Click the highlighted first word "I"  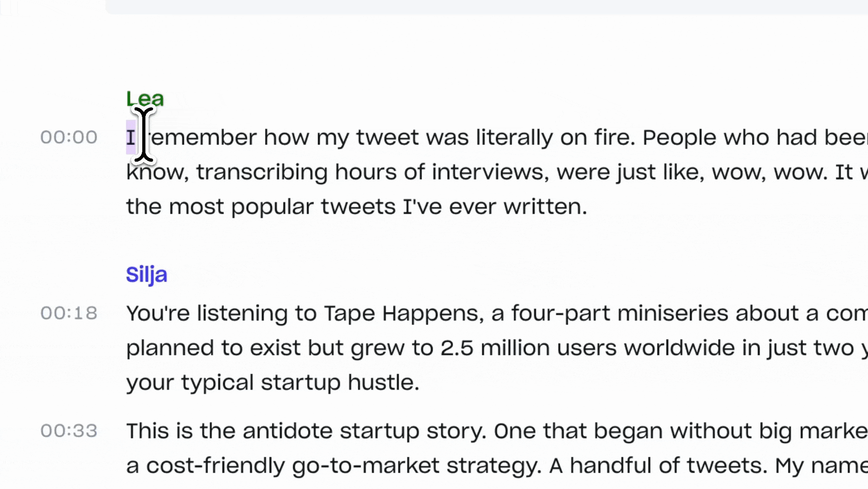(130, 138)
